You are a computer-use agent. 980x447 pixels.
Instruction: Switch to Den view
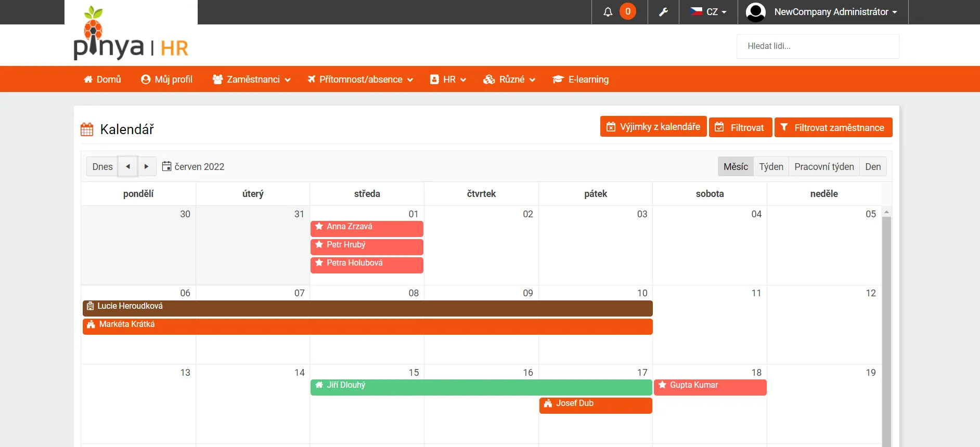tap(873, 166)
